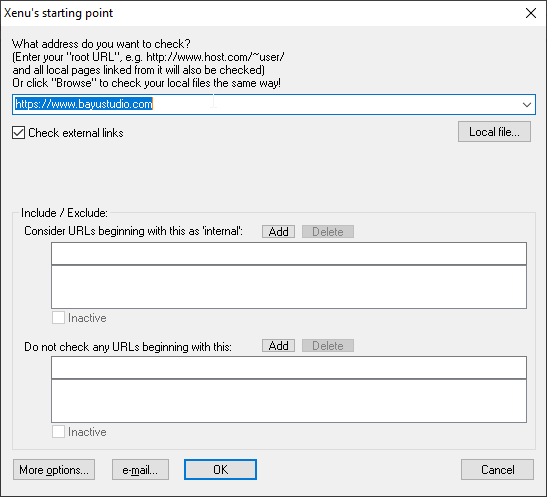Click the internal URLs list box
Viewport: 547px width, 497px height.
[289, 287]
